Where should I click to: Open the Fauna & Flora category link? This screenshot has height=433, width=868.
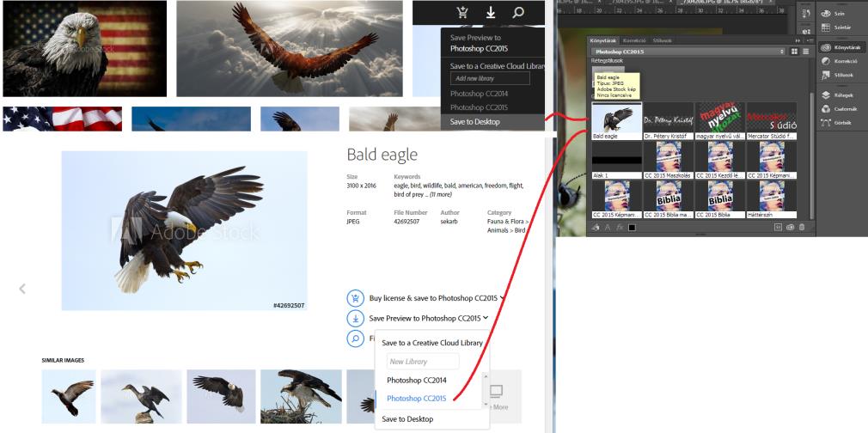click(x=507, y=222)
